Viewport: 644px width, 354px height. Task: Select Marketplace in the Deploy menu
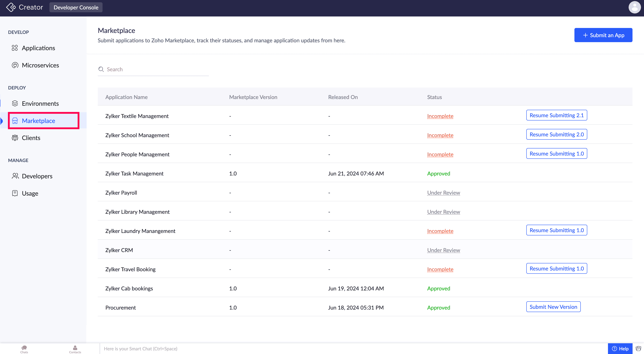tap(39, 121)
